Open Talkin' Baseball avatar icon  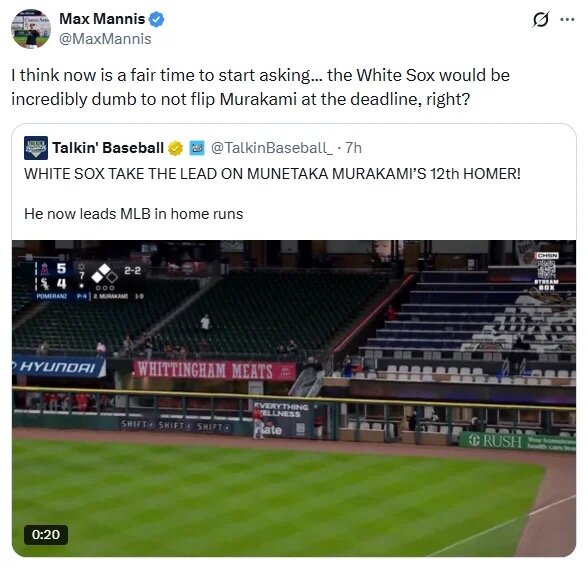(x=36, y=148)
